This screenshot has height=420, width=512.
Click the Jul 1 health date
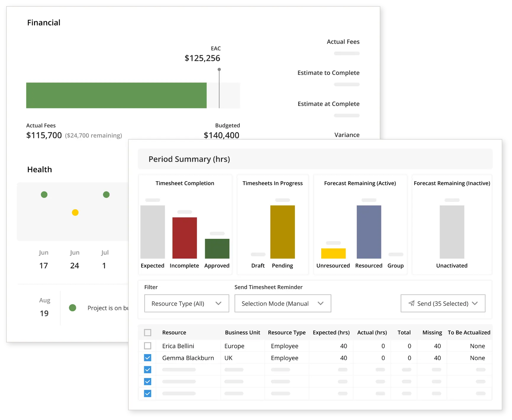coord(105,259)
